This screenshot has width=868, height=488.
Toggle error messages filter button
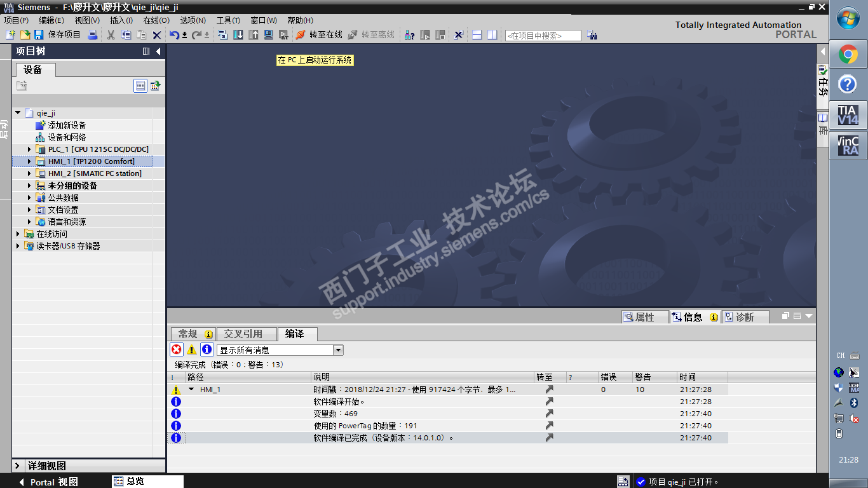tap(177, 349)
